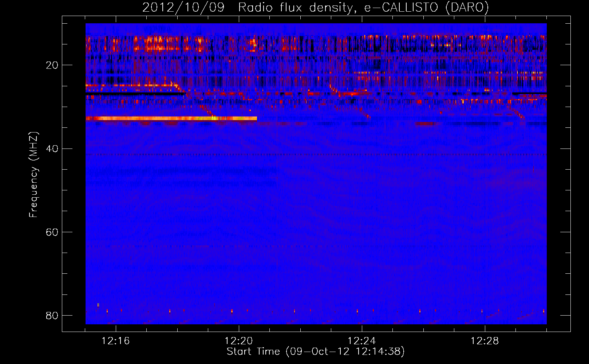Select the "12:24" time tick label
Image resolution: width=589 pixels, height=364 pixels.
(362, 341)
